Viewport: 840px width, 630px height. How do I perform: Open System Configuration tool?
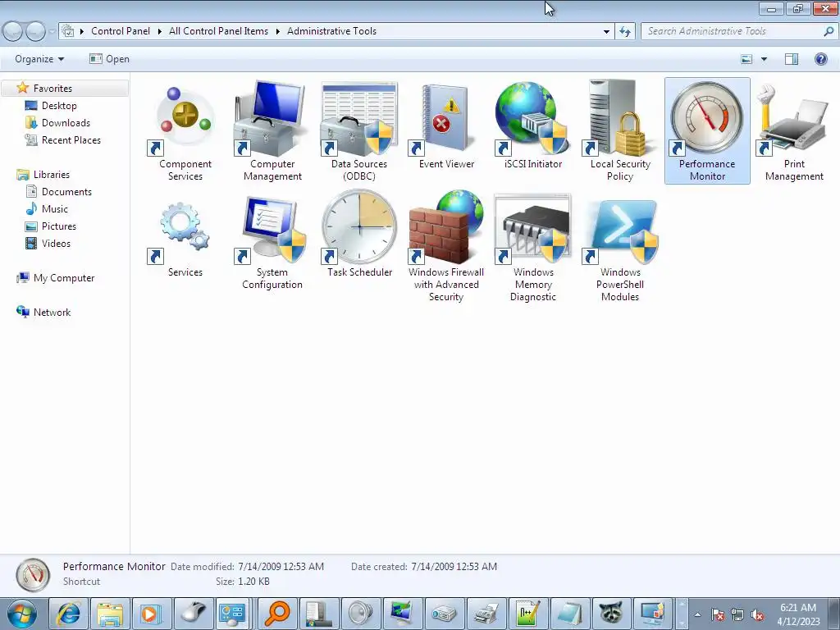(x=272, y=241)
